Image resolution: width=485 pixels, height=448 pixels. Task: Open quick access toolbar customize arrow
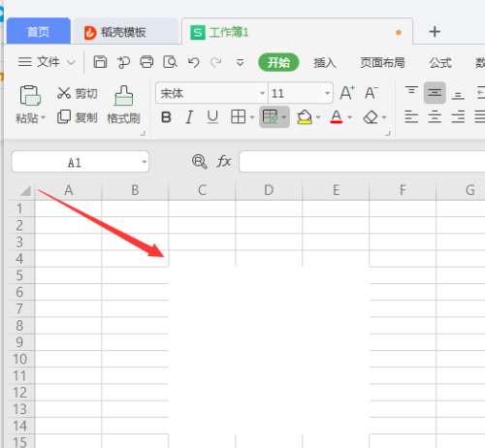240,62
